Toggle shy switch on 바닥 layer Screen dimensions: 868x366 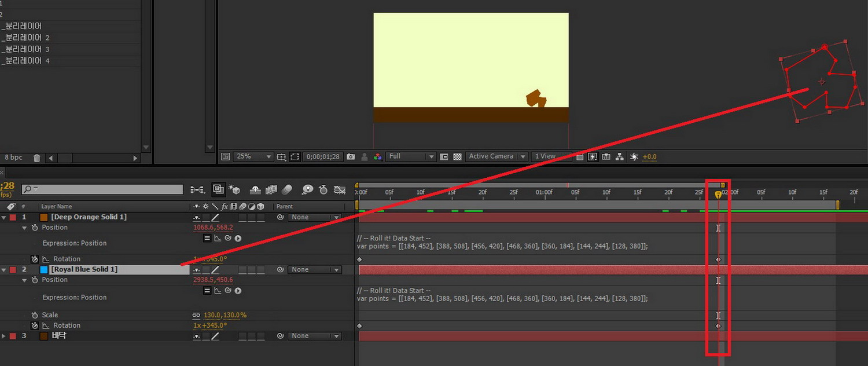[x=197, y=336]
